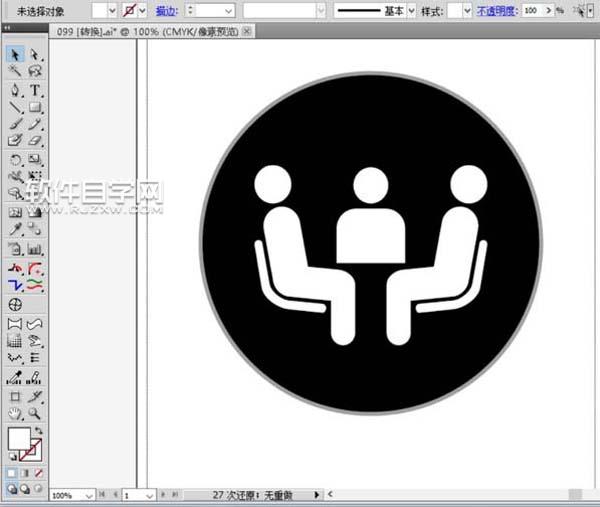Select the Mesh tool
The height and width of the screenshot is (507, 600).
(x=15, y=212)
